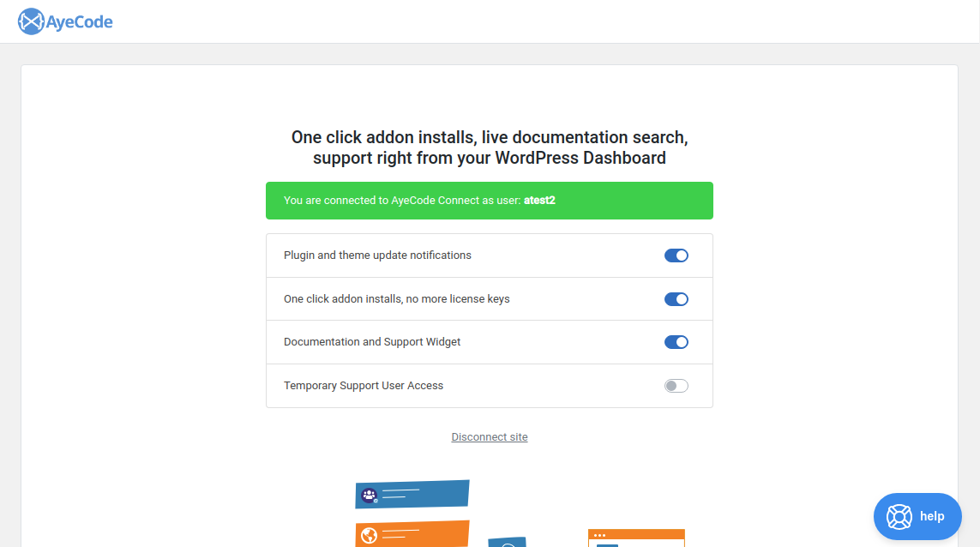Toggle Documentation and Support Widget off
Screen dimensions: 980x547
click(x=676, y=342)
